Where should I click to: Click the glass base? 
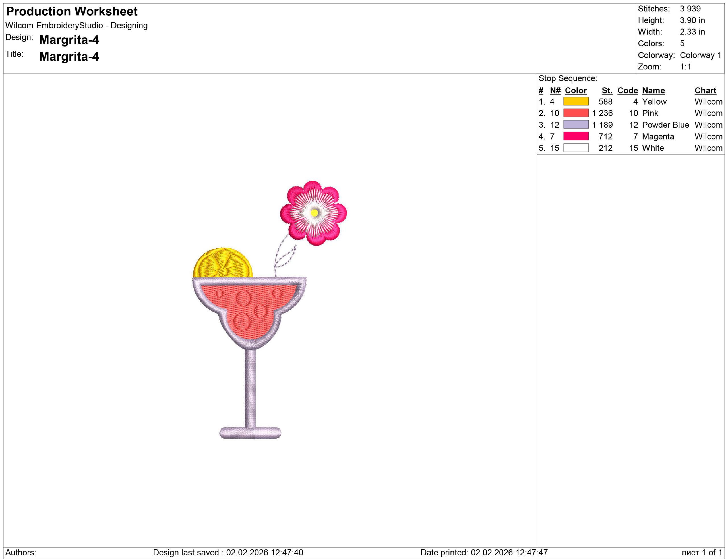tap(250, 433)
